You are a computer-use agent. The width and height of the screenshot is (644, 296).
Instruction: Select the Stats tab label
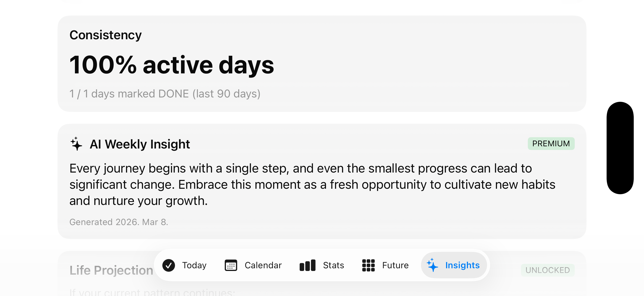(x=333, y=265)
